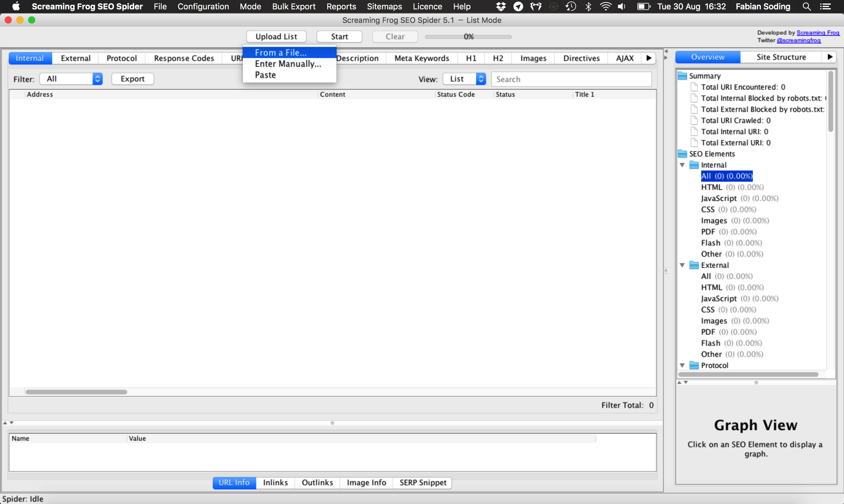Viewport: 844px width, 504px height.
Task: Switch to the Response Codes tab
Action: 184,58
